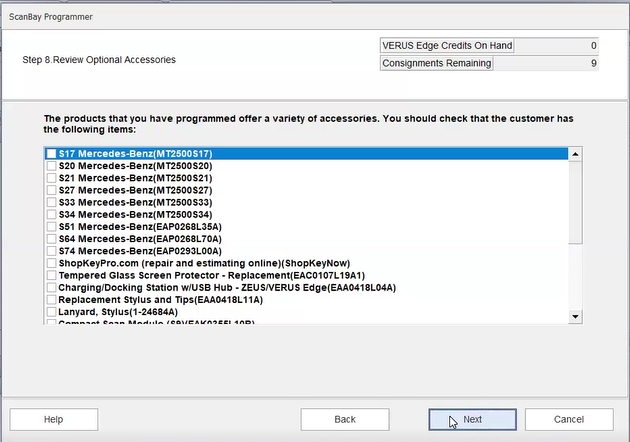The height and width of the screenshot is (442, 630).
Task: Select the Lanyard, Stylus checkbox
Action: click(x=51, y=312)
